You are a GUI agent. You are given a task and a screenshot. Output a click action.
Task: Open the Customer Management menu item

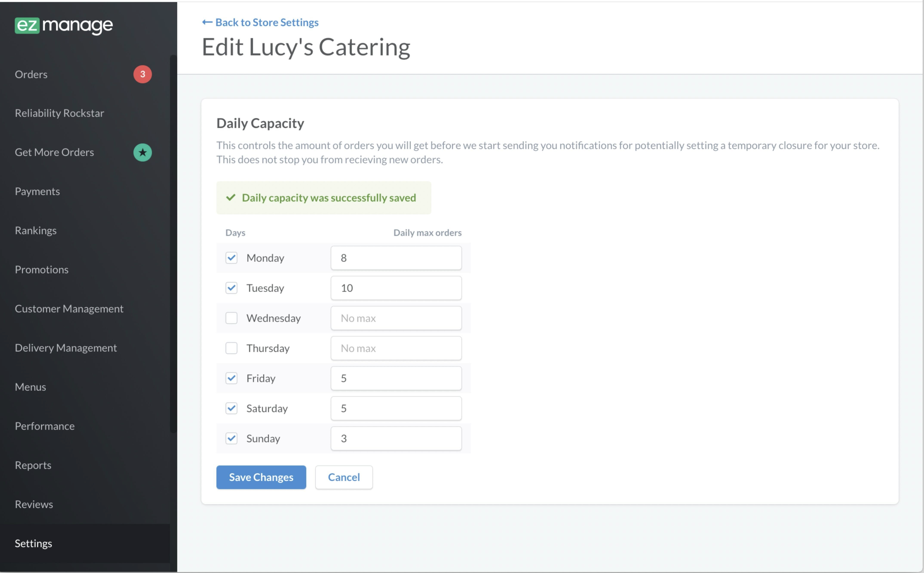pos(69,308)
